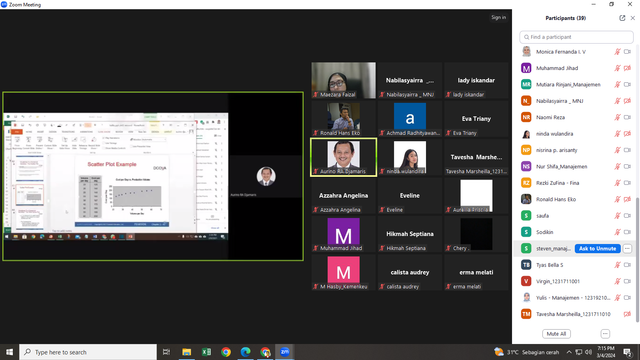This screenshot has height=360, width=640.
Task: Select nisrina p. arisanty participant row
Action: tap(576, 150)
